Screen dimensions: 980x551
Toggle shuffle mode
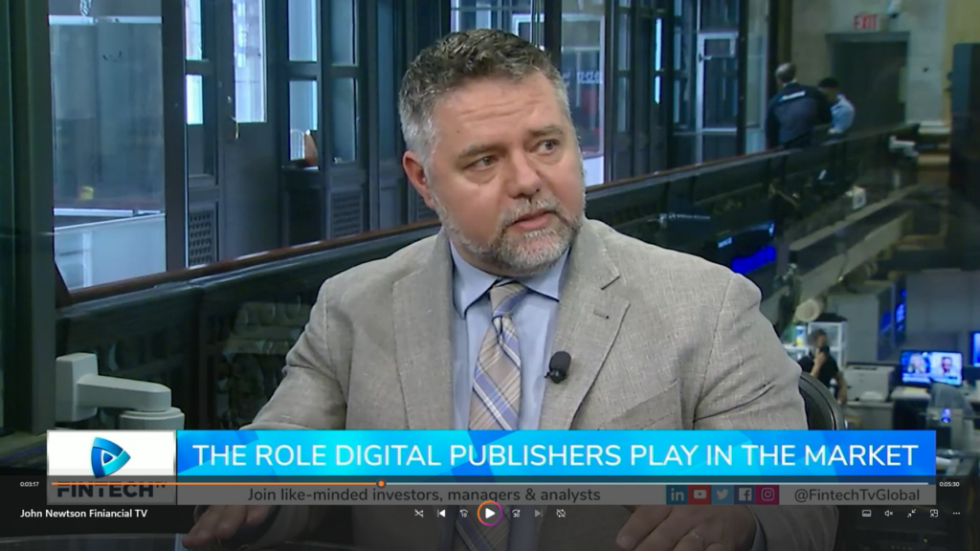(418, 514)
